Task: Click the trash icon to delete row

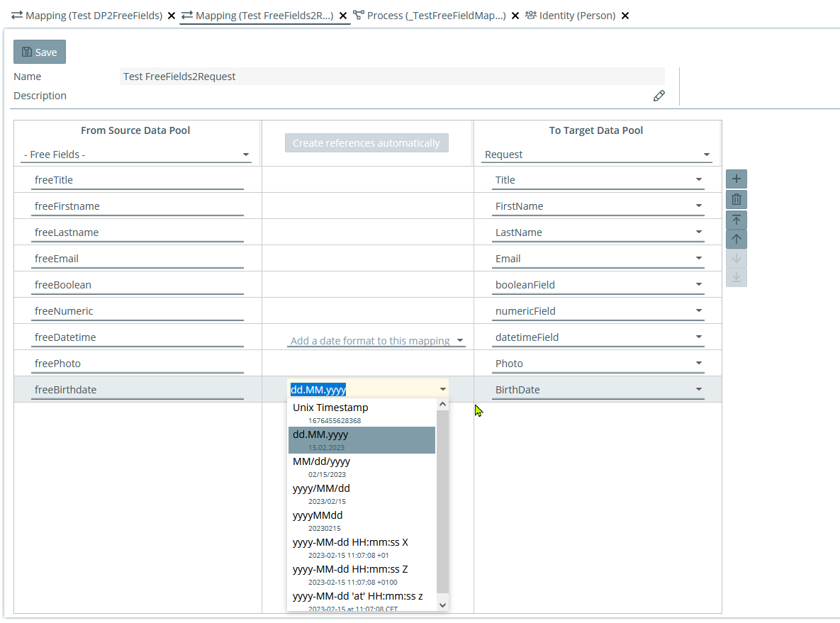Action: (736, 200)
